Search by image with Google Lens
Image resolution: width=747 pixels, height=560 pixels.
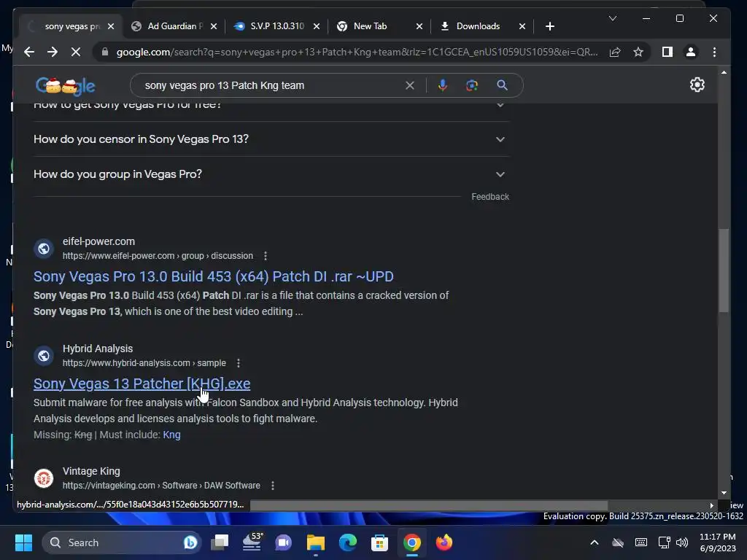coord(472,86)
